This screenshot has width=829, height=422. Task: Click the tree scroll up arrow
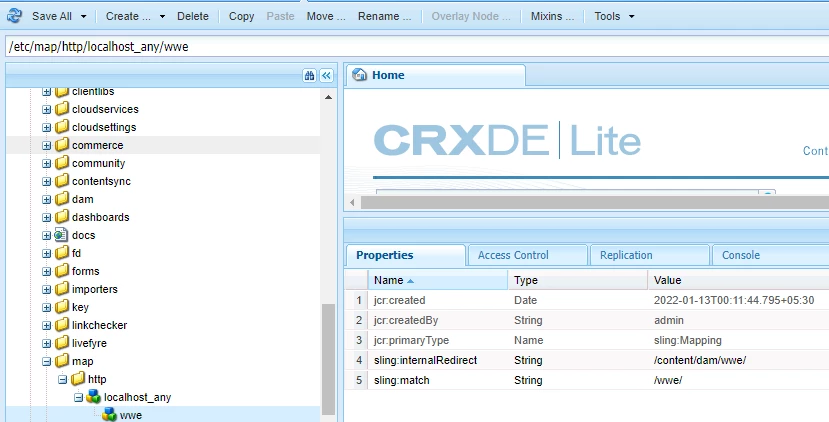pos(328,97)
